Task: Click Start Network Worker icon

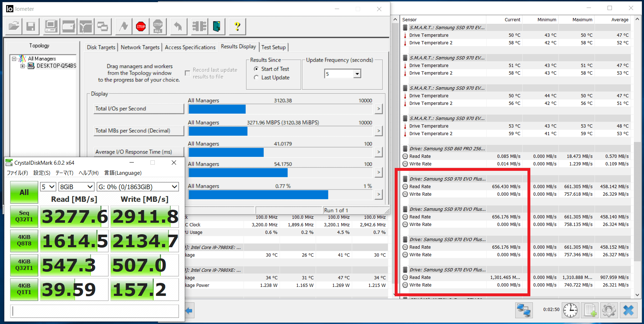Action: (x=86, y=26)
